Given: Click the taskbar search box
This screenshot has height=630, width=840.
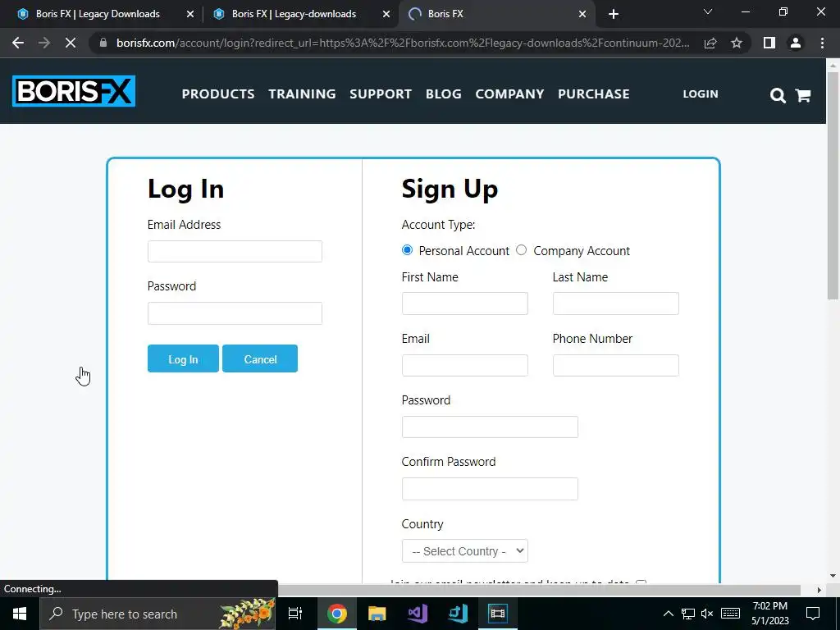Looking at the screenshot, I should pyautogui.click(x=157, y=614).
